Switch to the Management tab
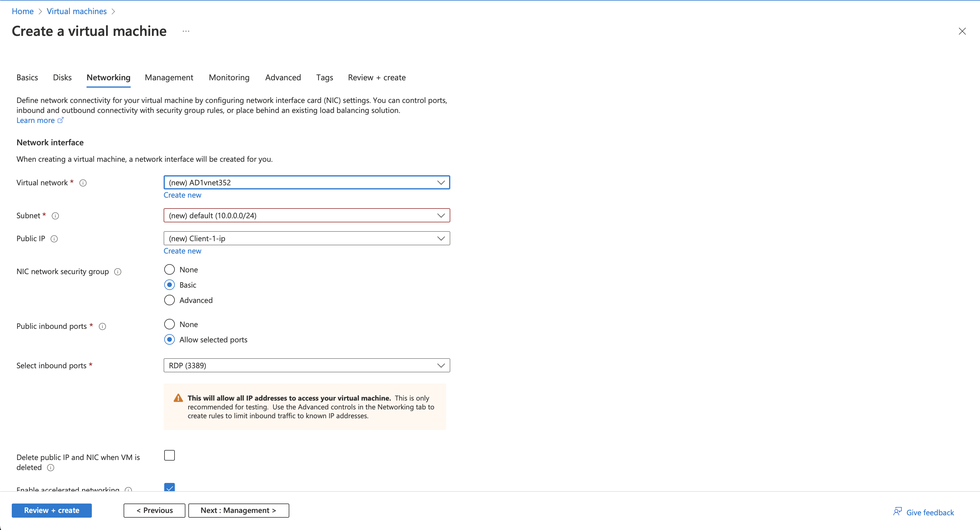This screenshot has width=980, height=530. (169, 78)
